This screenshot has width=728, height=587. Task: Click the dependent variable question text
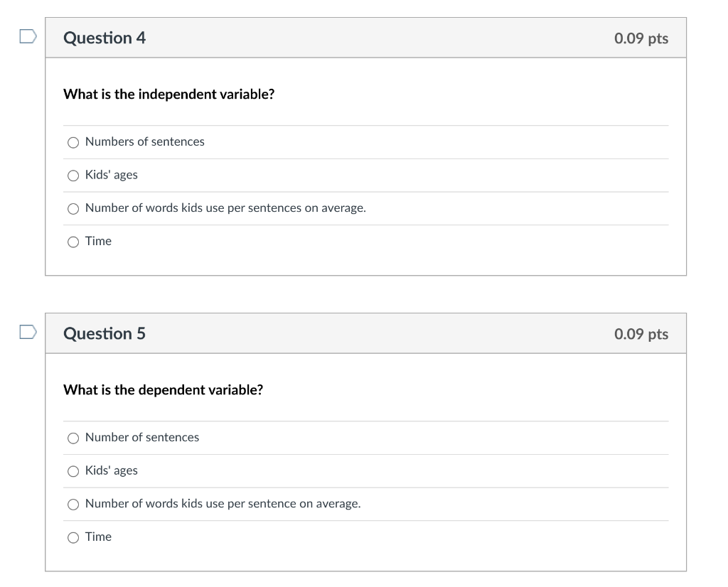coord(164,389)
